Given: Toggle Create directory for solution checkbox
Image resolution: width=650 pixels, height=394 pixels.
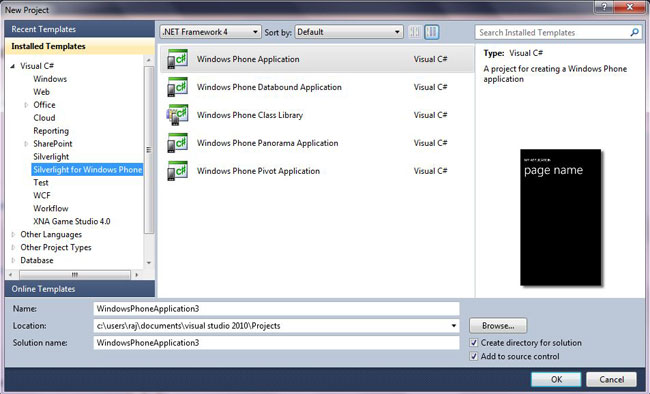Looking at the screenshot, I should click(x=474, y=343).
